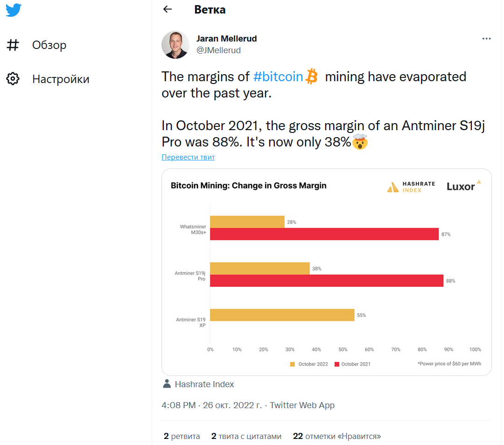Open Jaran Mellerud's display name link

click(226, 38)
